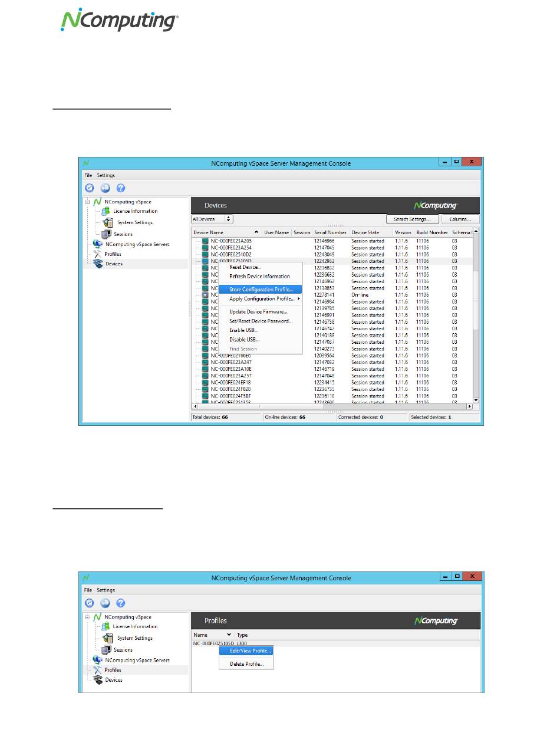560x736 pixels.
Task: Click the System Settings icon in the upper window tree
Action: click(x=107, y=223)
